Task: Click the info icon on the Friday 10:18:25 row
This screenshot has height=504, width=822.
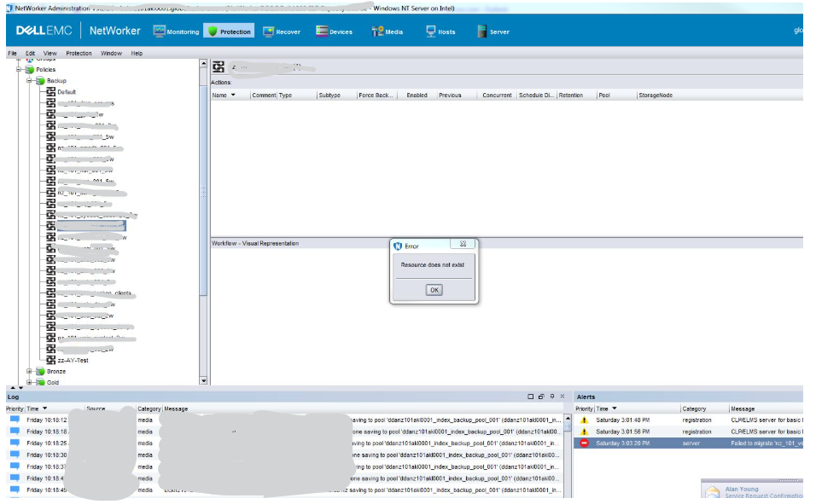Action: click(x=15, y=443)
